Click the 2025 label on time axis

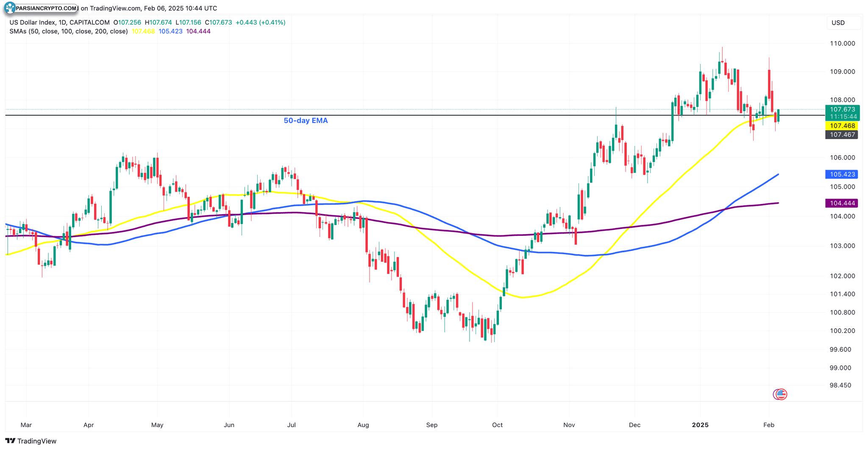pyautogui.click(x=700, y=425)
